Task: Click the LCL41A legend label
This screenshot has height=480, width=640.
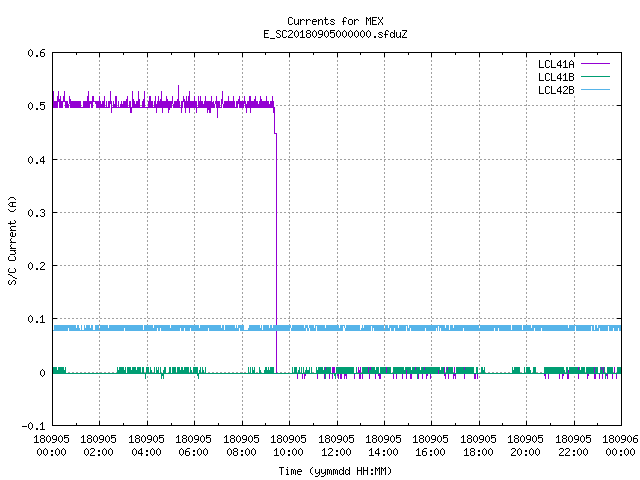Action: [x=556, y=64]
